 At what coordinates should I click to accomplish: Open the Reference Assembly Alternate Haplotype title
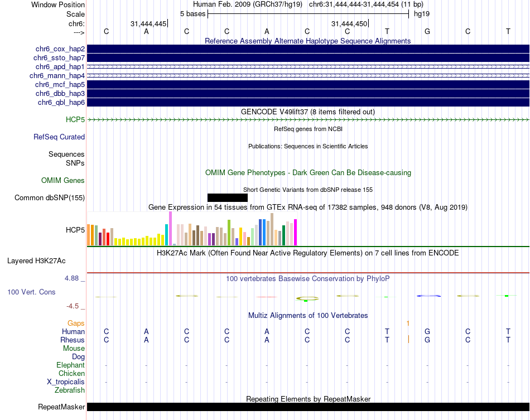307,41
